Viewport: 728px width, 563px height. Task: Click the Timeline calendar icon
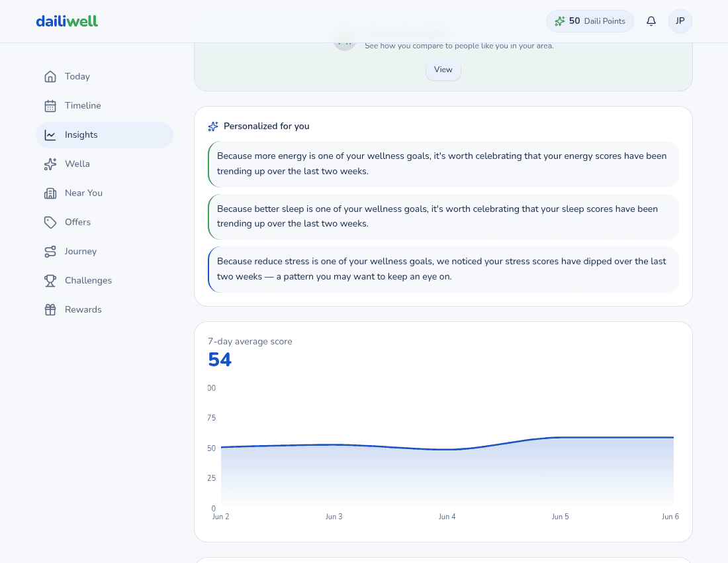pyautogui.click(x=50, y=105)
